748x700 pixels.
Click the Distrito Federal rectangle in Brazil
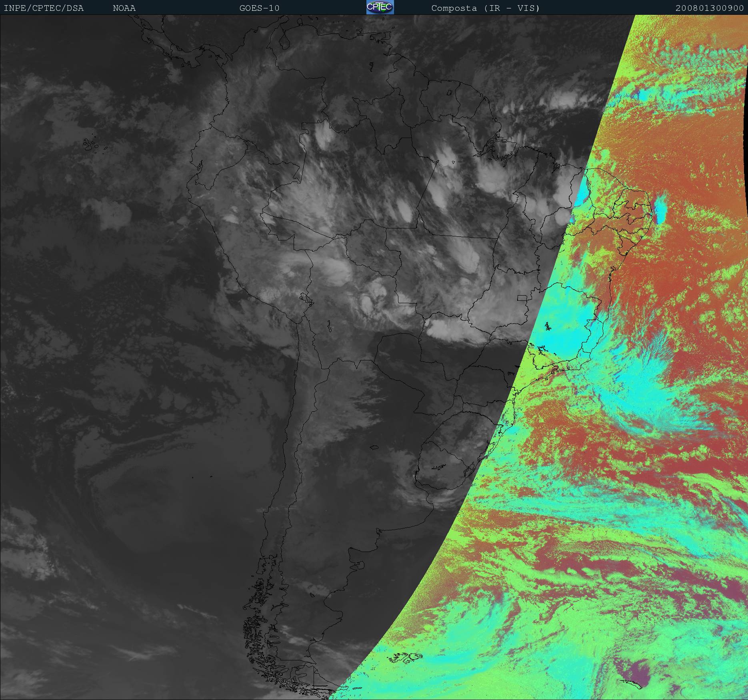click(x=522, y=298)
